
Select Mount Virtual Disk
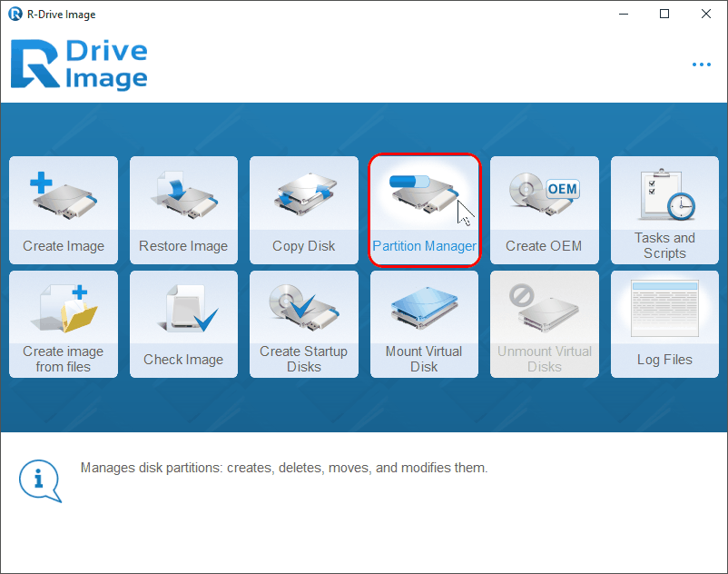(424, 324)
